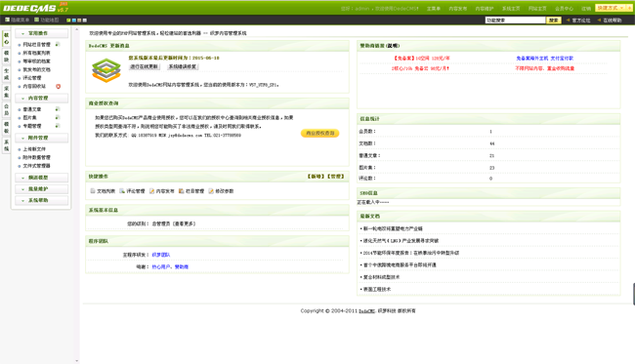Open the 快捷方式 shortcut dropdown
This screenshot has height=364, width=635.
(610, 8)
